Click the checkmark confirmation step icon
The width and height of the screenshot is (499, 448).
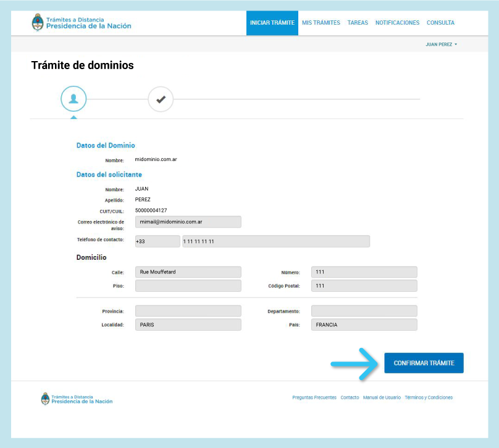[161, 99]
